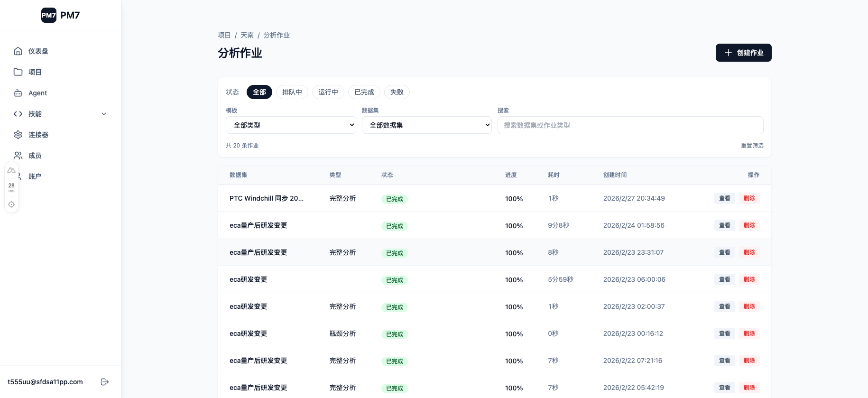Click the 5分59秒 duration cell
868x398 pixels.
point(561,279)
